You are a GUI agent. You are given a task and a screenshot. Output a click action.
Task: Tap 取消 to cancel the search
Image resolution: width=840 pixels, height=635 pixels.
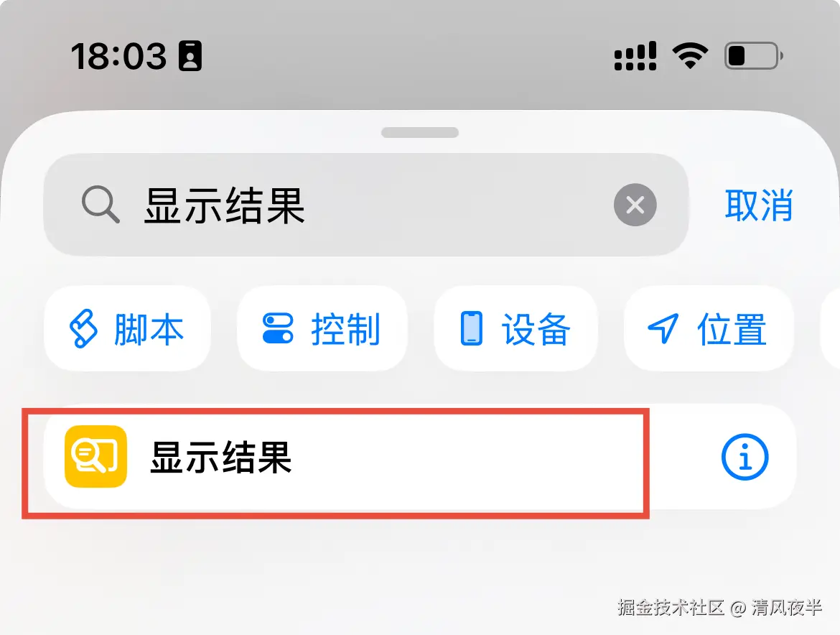(x=759, y=205)
